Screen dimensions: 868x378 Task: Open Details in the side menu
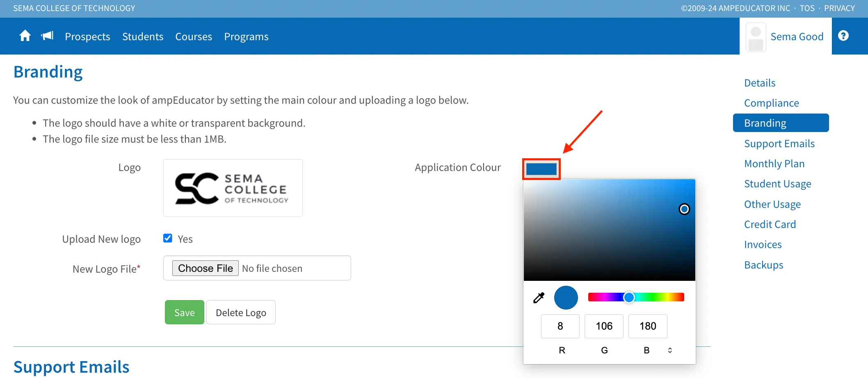(760, 83)
